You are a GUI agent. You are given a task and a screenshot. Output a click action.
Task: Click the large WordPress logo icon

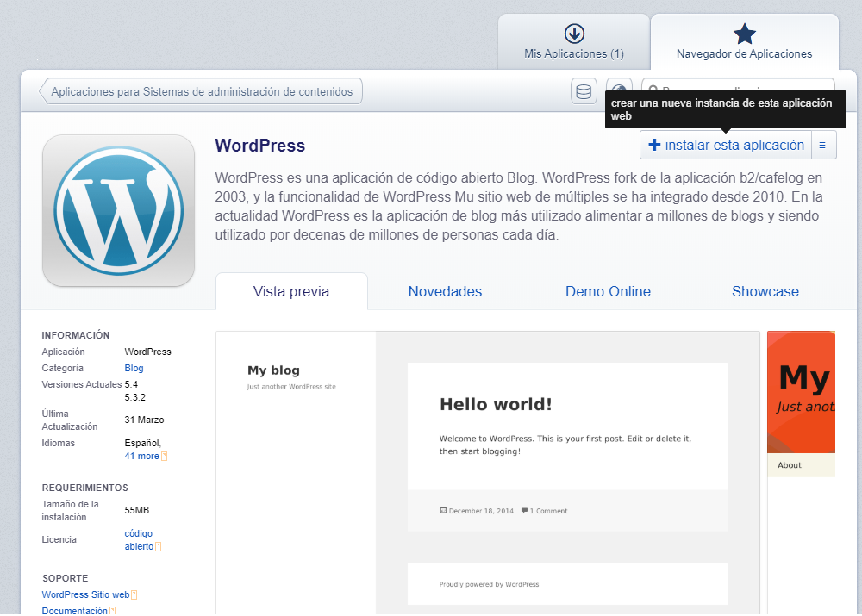point(119,210)
